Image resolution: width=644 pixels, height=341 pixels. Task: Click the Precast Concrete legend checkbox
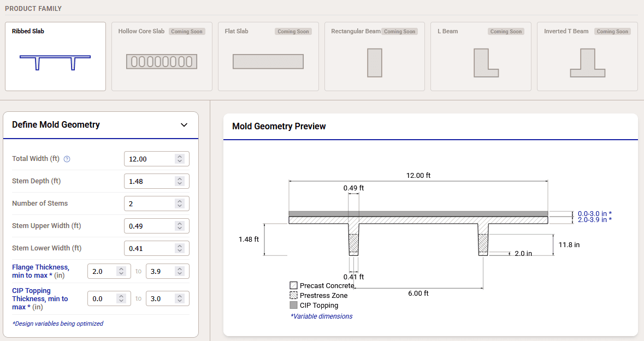293,285
